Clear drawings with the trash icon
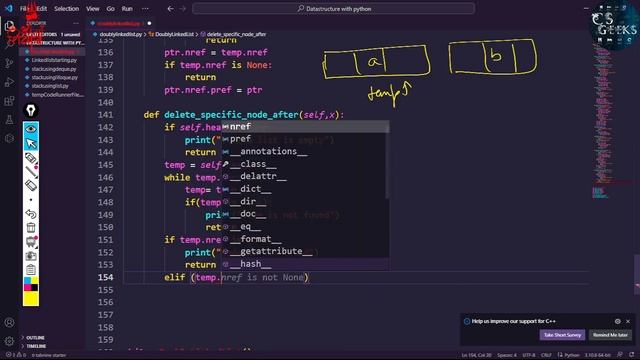640x360 pixels. pyautogui.click(x=31, y=227)
